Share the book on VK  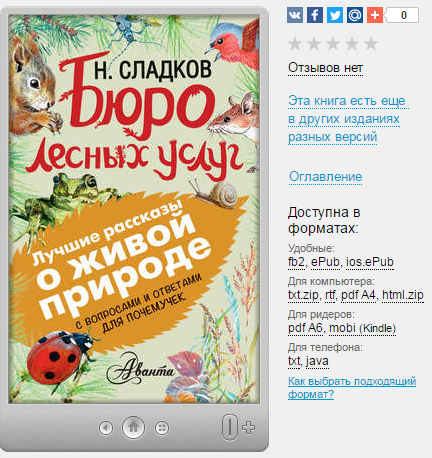point(295,15)
